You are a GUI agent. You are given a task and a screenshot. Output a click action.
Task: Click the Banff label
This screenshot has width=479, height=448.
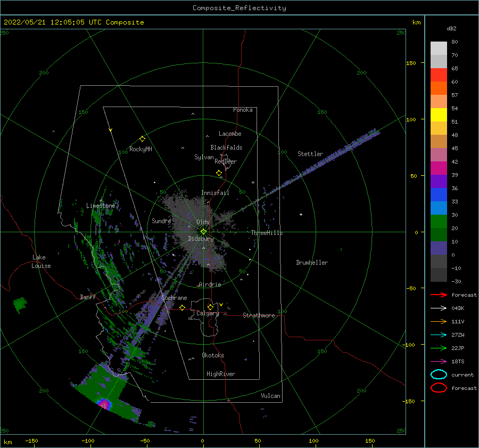click(x=88, y=297)
